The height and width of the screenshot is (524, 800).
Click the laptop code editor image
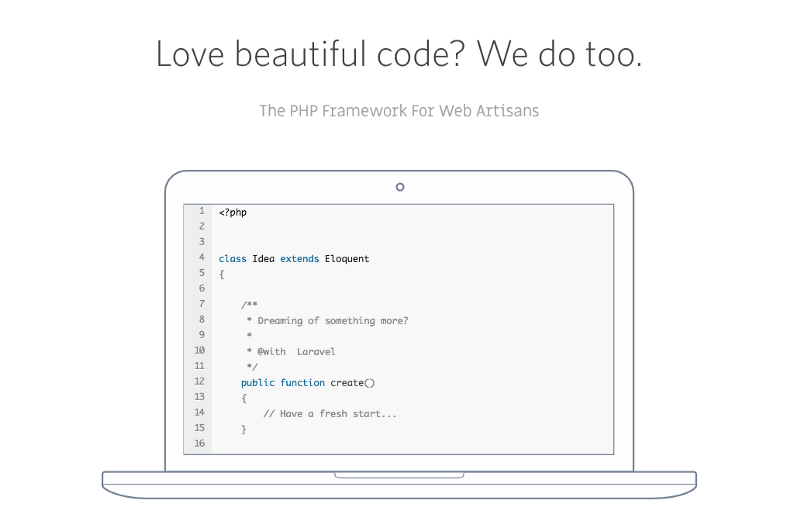(x=399, y=335)
